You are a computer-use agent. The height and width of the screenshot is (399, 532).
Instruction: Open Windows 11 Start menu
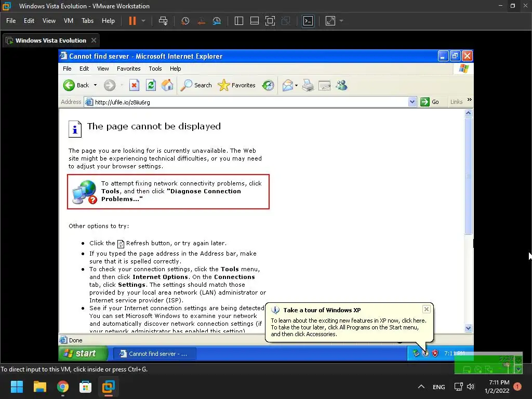click(17, 387)
